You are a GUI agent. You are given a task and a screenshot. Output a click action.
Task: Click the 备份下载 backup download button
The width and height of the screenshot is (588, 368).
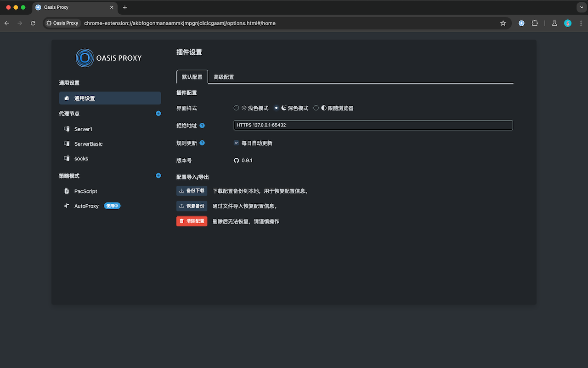192,190
